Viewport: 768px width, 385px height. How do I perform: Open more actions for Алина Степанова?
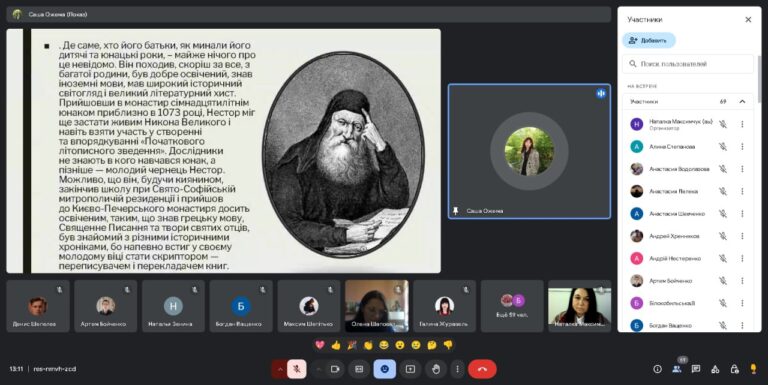point(742,146)
